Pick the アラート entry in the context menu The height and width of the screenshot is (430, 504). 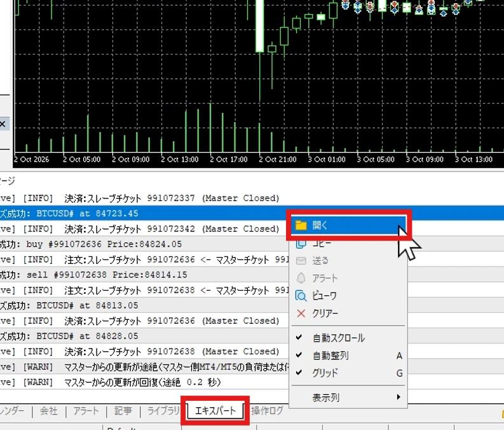[348, 278]
